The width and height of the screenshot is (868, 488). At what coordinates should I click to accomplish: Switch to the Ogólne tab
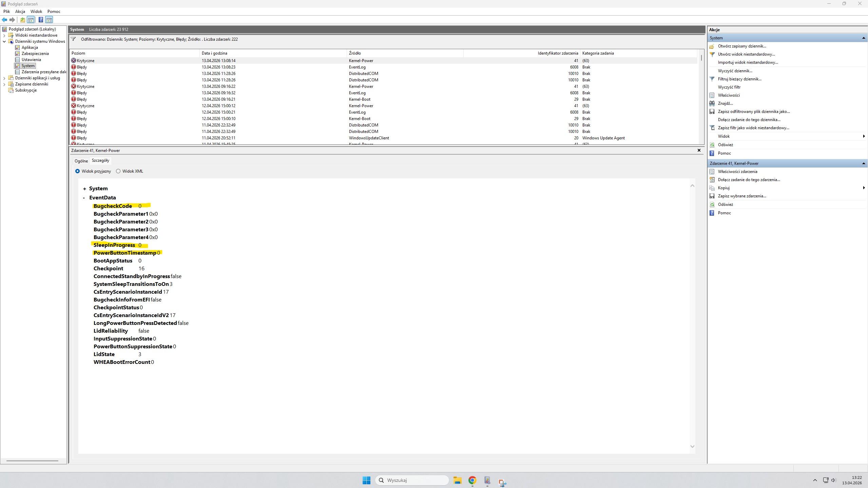point(81,161)
